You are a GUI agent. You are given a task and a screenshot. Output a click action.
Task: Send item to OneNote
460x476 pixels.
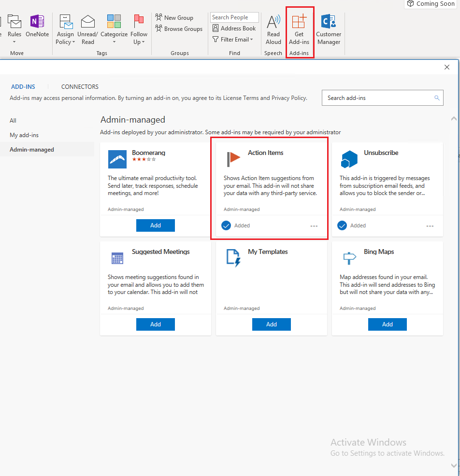coord(37,26)
